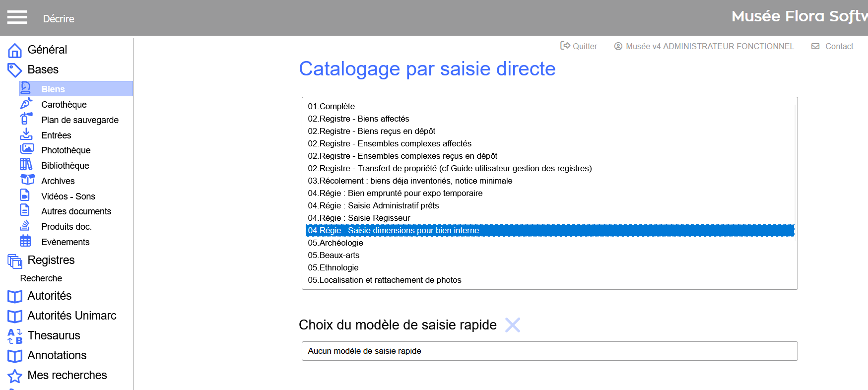This screenshot has width=868, height=390.
Task: Open the Thesaurus section
Action: (x=54, y=335)
